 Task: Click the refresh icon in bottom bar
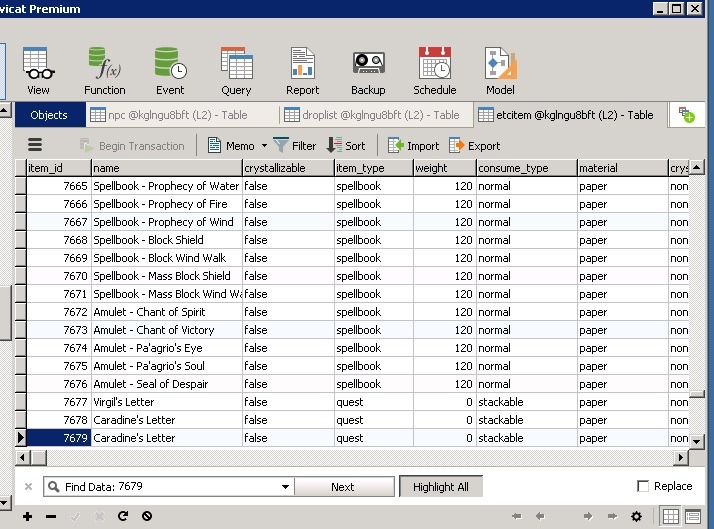pos(123,516)
